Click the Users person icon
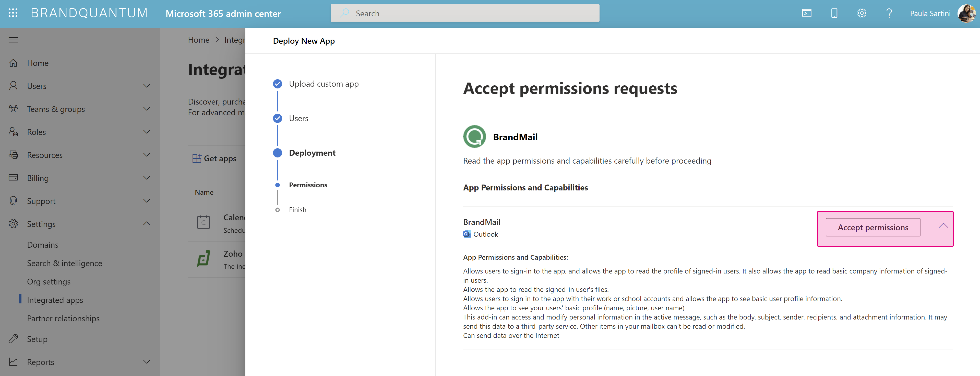This screenshot has width=980, height=376. (x=13, y=86)
